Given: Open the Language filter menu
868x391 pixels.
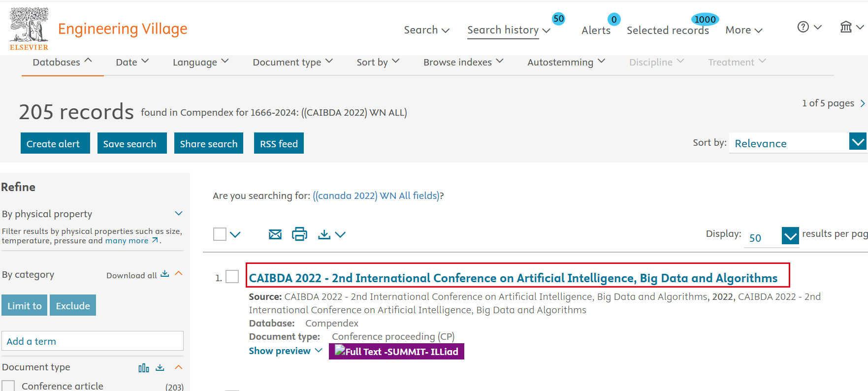Looking at the screenshot, I should coord(201,62).
